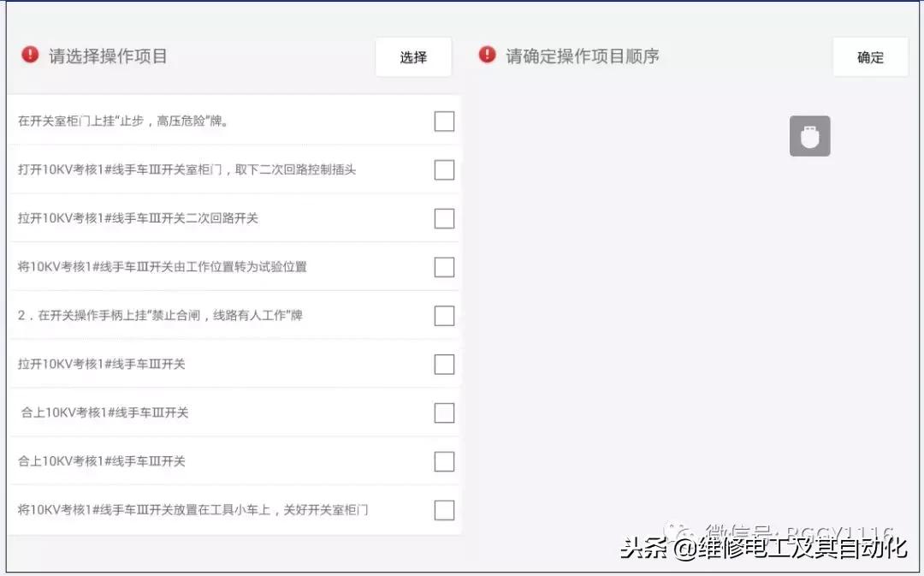
Task: Check the box for 拉开10KV考核1#线手车Ⅲ开关
Action: pos(444,364)
